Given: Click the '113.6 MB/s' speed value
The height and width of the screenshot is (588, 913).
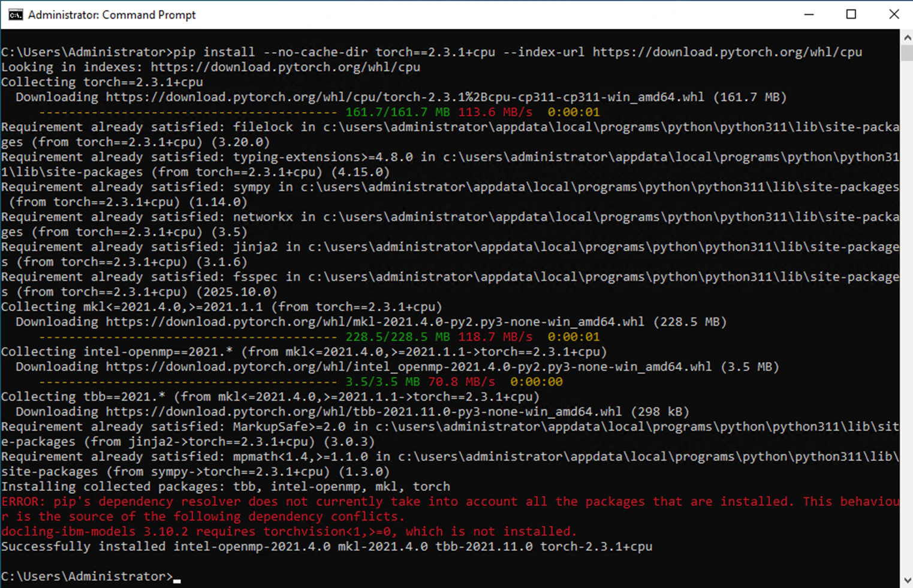Looking at the screenshot, I should point(495,112).
